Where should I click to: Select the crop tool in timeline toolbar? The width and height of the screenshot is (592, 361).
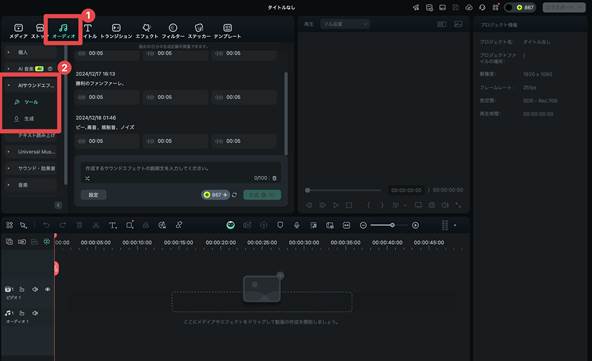point(130,225)
